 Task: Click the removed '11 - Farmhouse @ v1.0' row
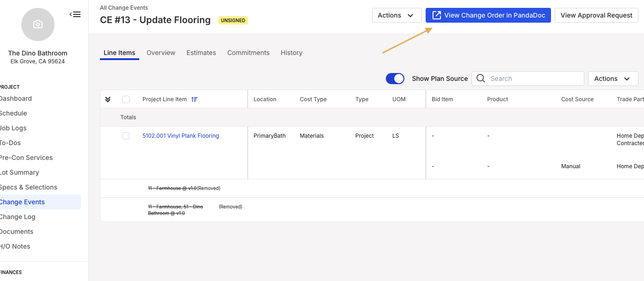[184, 189]
